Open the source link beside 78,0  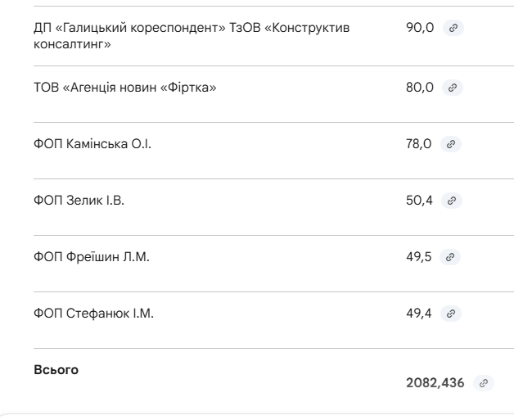(451, 144)
